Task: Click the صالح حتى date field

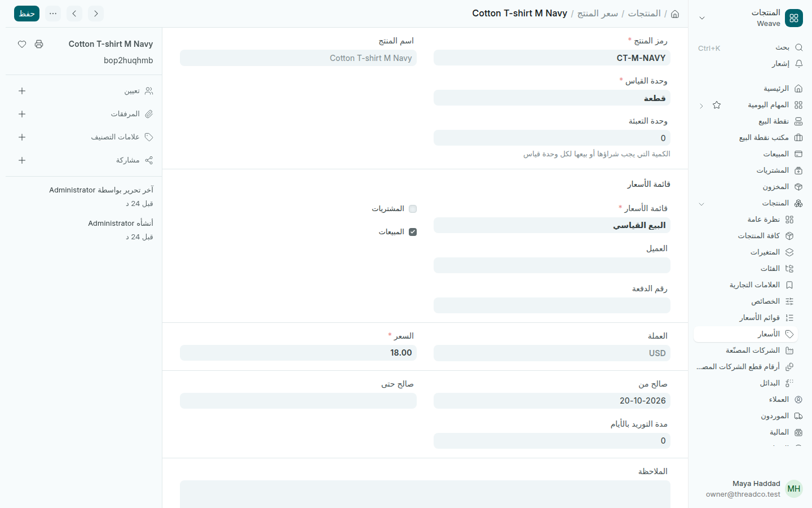Action: (x=298, y=401)
